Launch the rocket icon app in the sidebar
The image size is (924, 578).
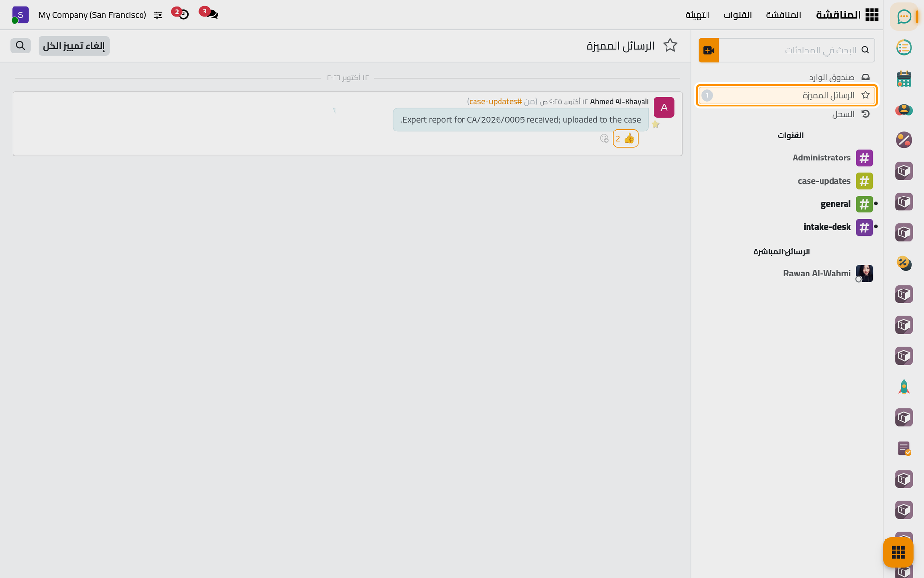[x=904, y=387]
